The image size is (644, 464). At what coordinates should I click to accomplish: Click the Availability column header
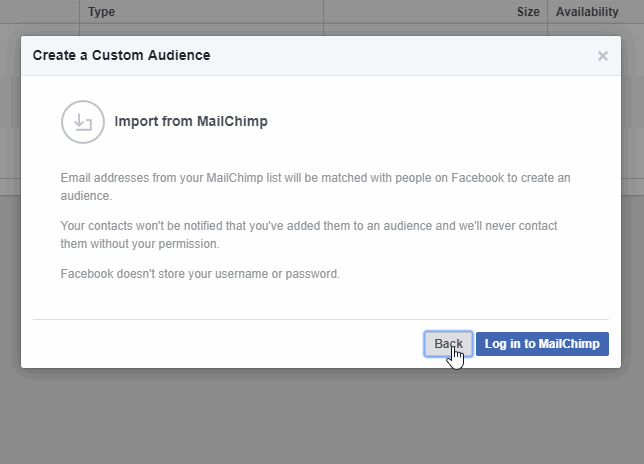587,11
